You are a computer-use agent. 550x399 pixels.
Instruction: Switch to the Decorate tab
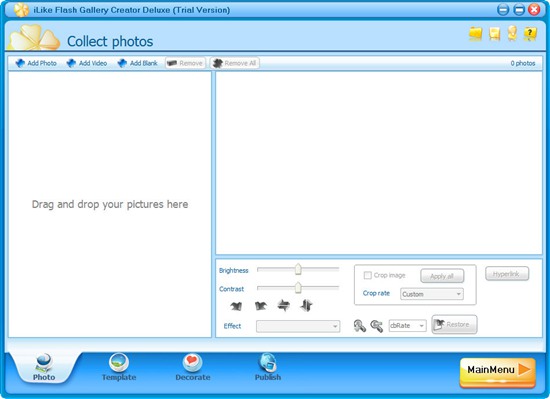193,368
